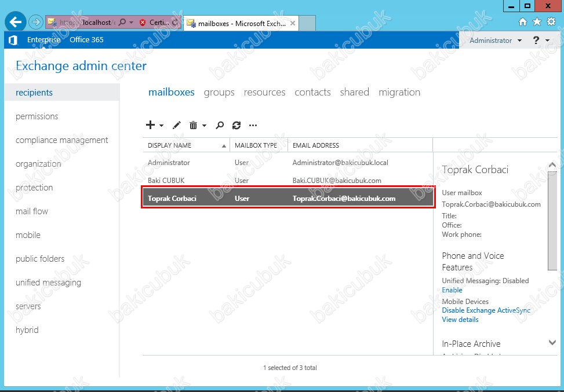Open a new browser tab

307,23
